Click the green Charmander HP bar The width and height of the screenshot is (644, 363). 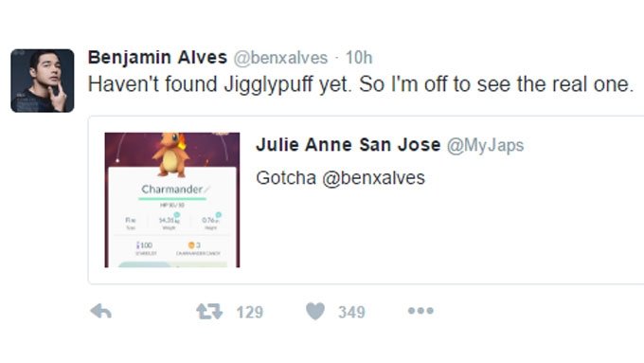tap(172, 199)
